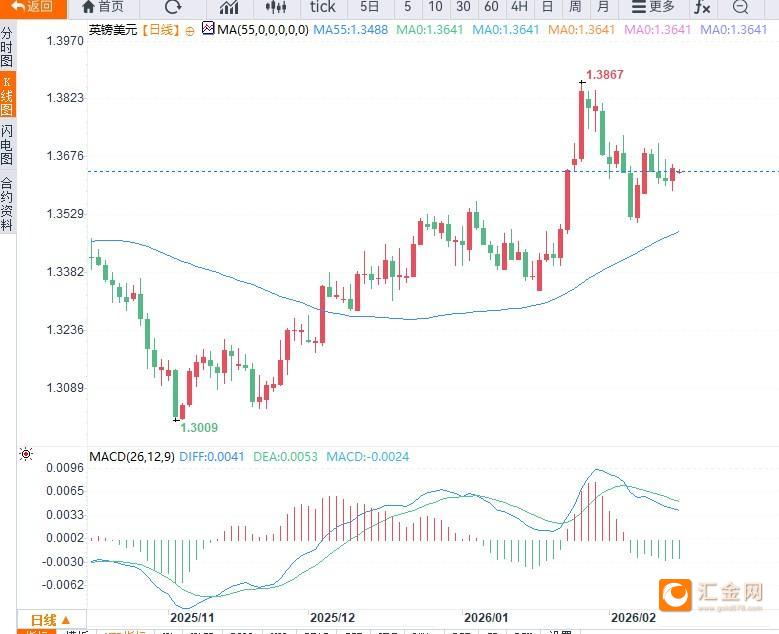This screenshot has height=634, width=779.
Task: Go to 首页 home
Action: (103, 7)
